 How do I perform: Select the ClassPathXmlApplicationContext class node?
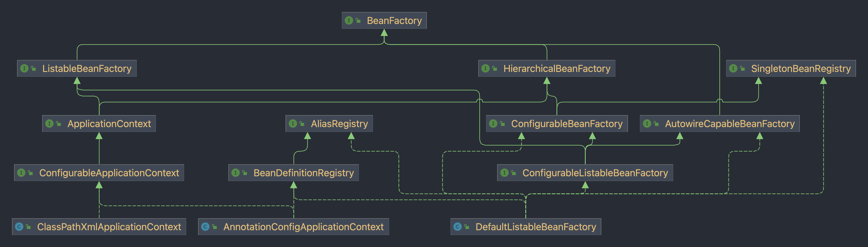tap(99, 227)
